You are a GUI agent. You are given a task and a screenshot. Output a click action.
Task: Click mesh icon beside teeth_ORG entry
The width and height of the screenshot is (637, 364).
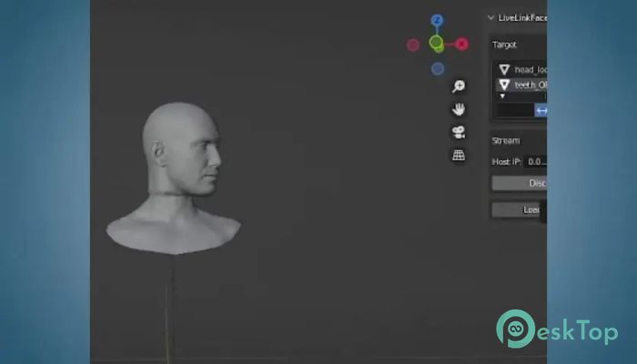pos(504,85)
